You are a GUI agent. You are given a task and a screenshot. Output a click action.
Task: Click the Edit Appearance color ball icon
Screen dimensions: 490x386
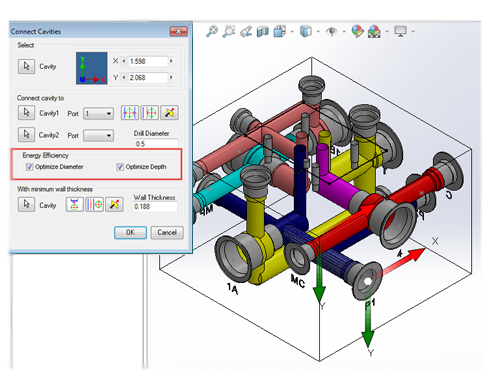pyautogui.click(x=357, y=32)
